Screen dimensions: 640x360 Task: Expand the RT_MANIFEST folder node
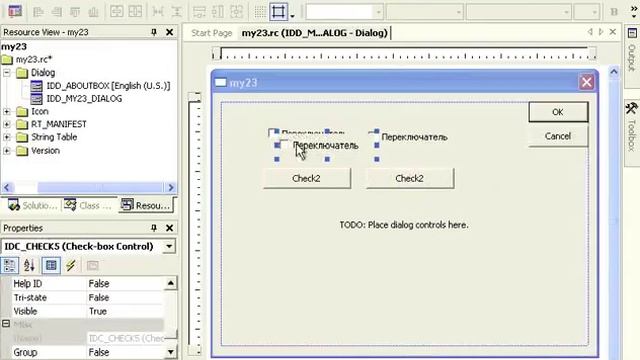coord(7,124)
